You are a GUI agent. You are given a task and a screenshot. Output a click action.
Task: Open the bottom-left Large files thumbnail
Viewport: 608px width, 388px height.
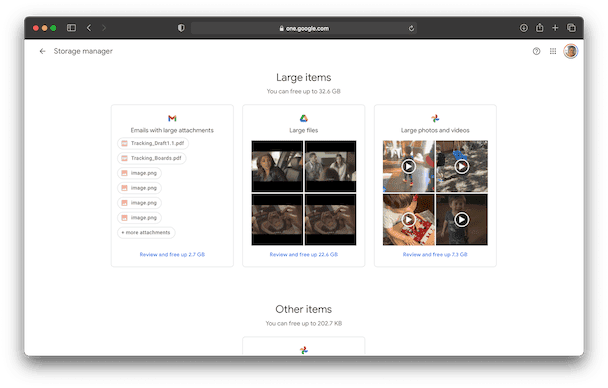pos(277,220)
